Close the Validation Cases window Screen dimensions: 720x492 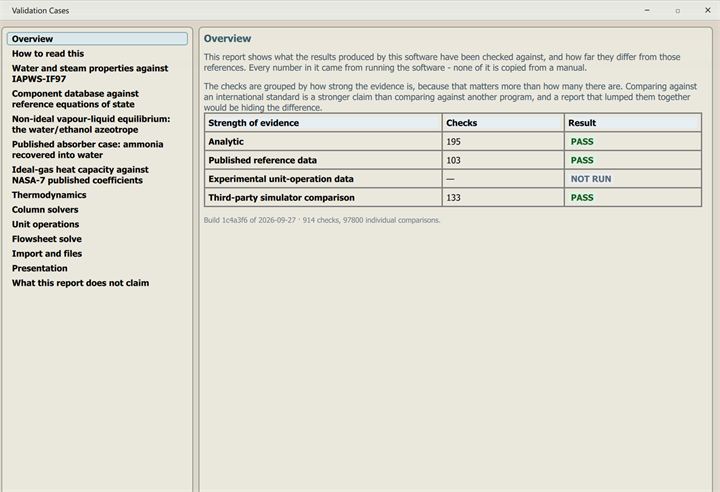708,10
